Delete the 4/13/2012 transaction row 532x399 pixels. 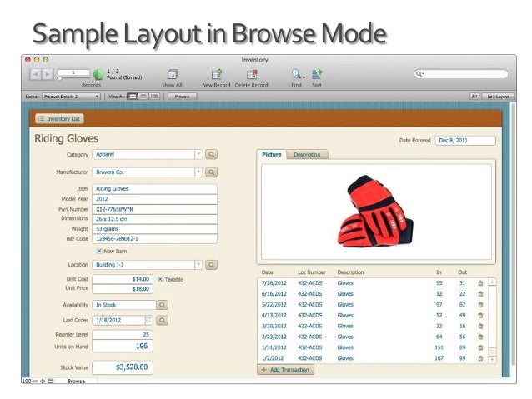click(480, 315)
